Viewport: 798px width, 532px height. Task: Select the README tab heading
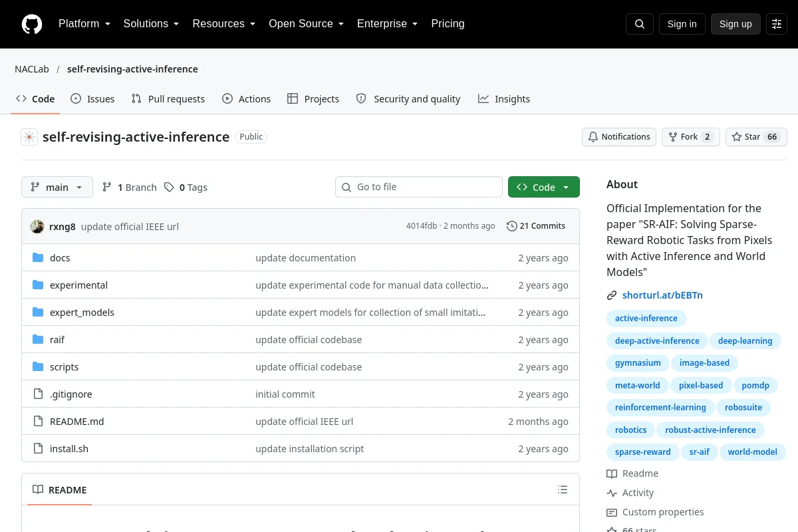60,490
